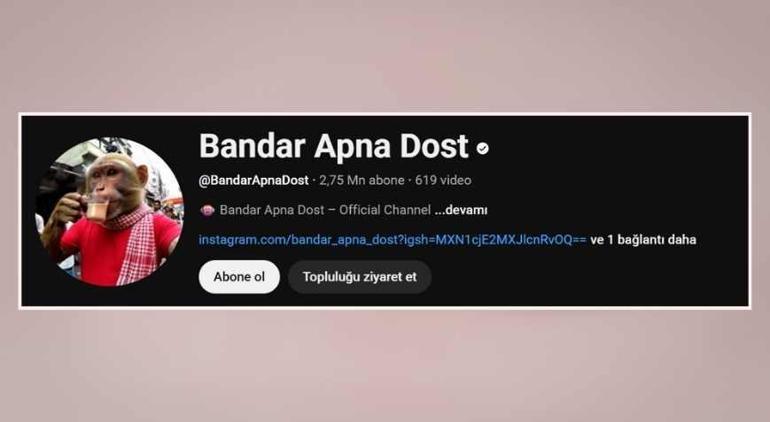This screenshot has height=422, width=770.
Task: Expand the description with "...devamı"
Action: point(461,210)
